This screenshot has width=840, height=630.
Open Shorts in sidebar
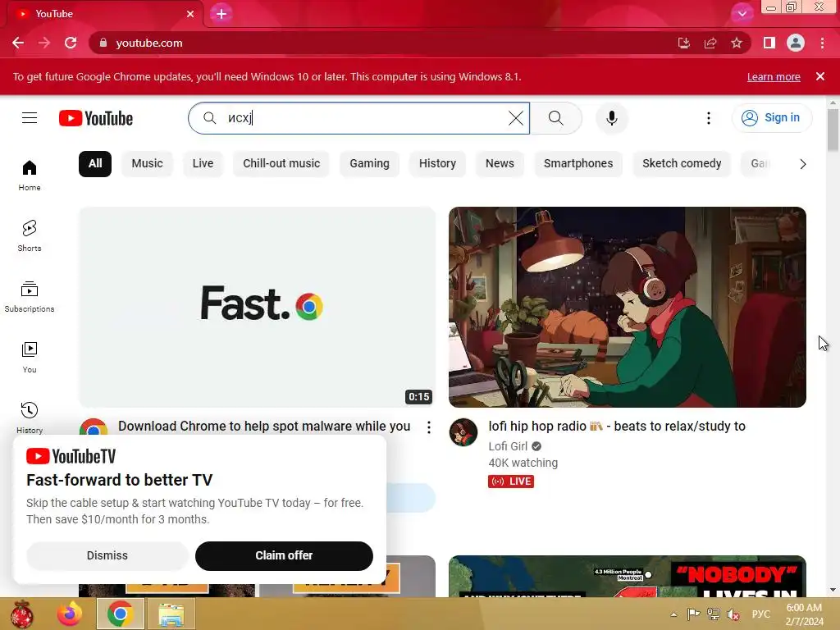(30, 235)
